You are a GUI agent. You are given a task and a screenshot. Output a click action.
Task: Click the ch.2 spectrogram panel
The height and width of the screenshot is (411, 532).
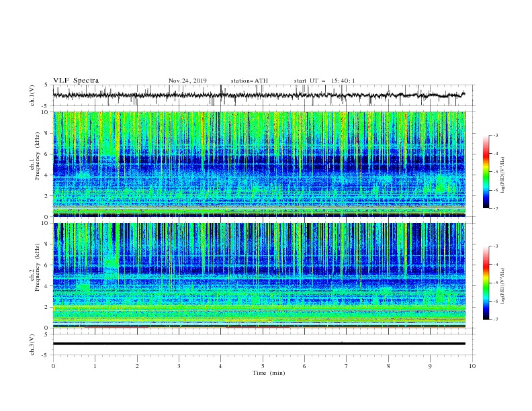259,275
